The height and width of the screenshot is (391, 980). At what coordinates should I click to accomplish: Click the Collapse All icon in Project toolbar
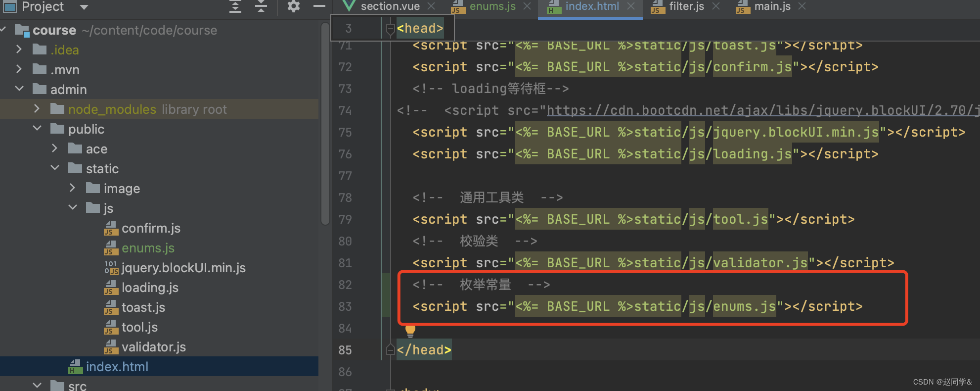(261, 6)
